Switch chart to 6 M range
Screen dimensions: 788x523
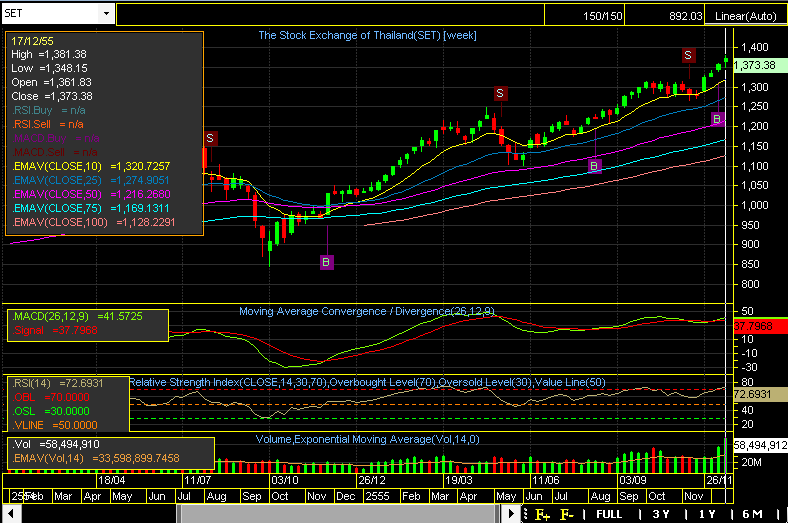[752, 514]
